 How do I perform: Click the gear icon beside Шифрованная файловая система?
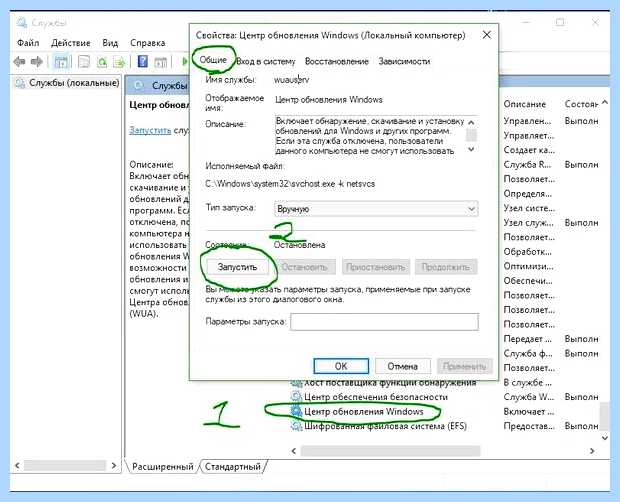pyautogui.click(x=296, y=426)
